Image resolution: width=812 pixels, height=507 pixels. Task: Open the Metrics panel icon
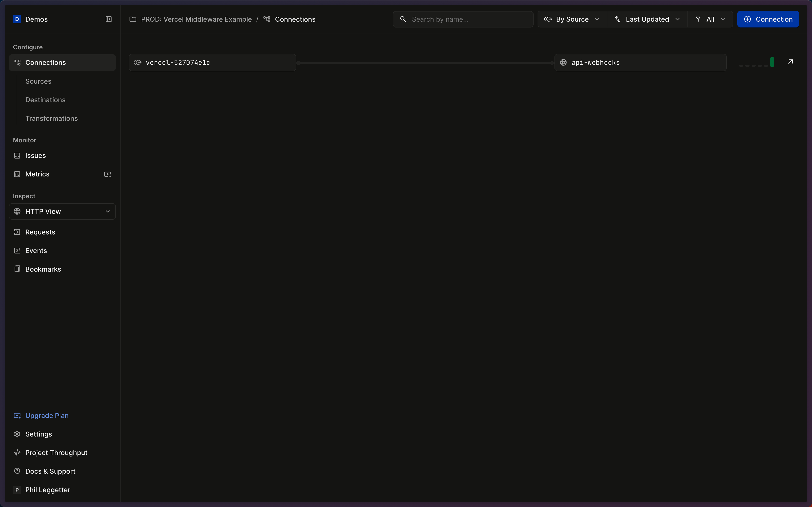[107, 174]
